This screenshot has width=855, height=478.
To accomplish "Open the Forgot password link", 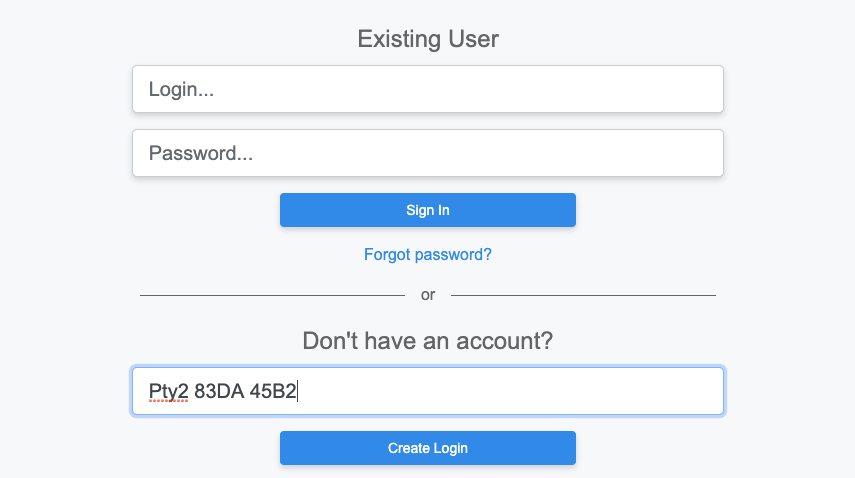I will (427, 254).
